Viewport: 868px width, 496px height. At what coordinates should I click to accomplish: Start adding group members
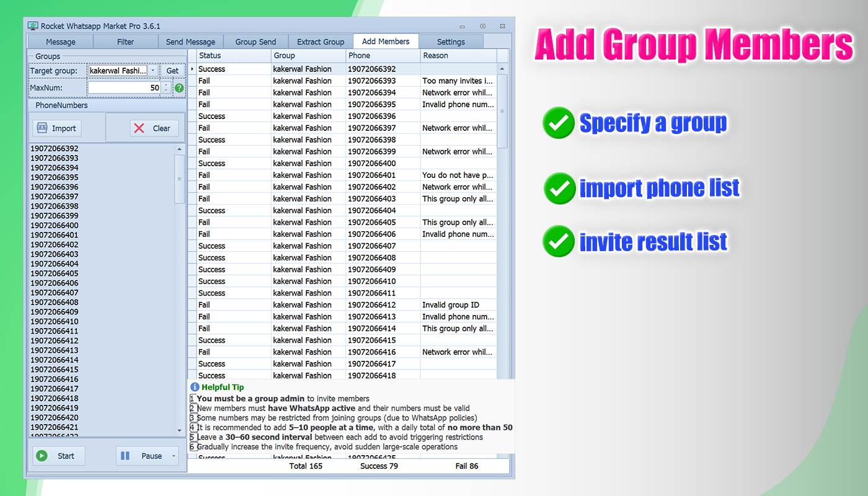[59, 456]
